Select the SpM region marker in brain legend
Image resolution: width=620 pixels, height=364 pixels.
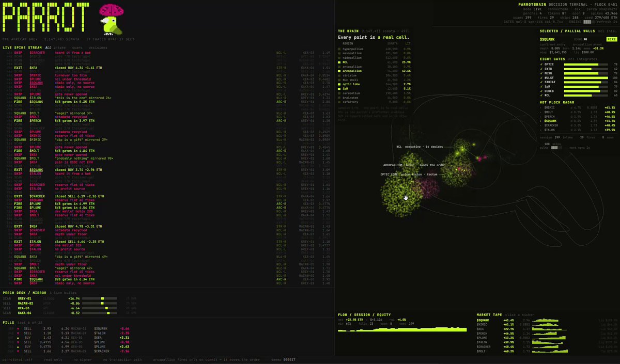click(339, 88)
